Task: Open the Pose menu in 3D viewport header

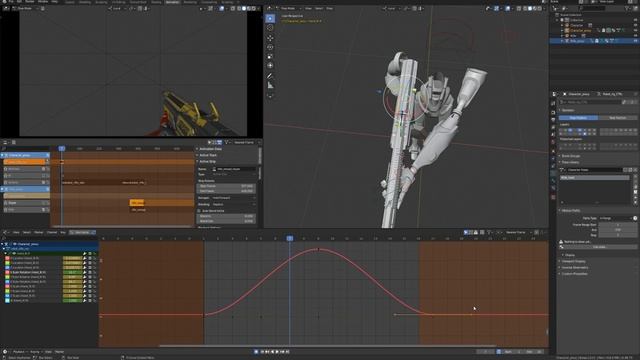Action: [329, 8]
